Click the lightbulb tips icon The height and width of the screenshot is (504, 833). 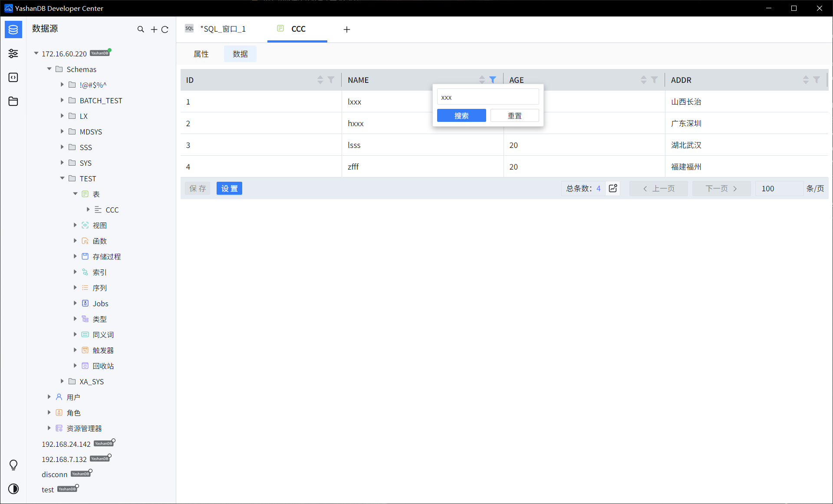(13, 465)
